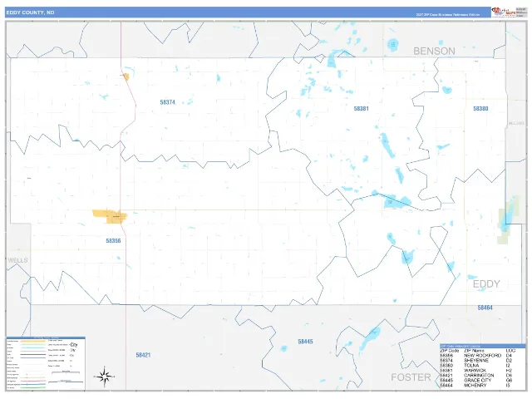Screen dimensions: 532x399
Task: Click the "ZIP Code" column header in the table
Action: point(450,351)
